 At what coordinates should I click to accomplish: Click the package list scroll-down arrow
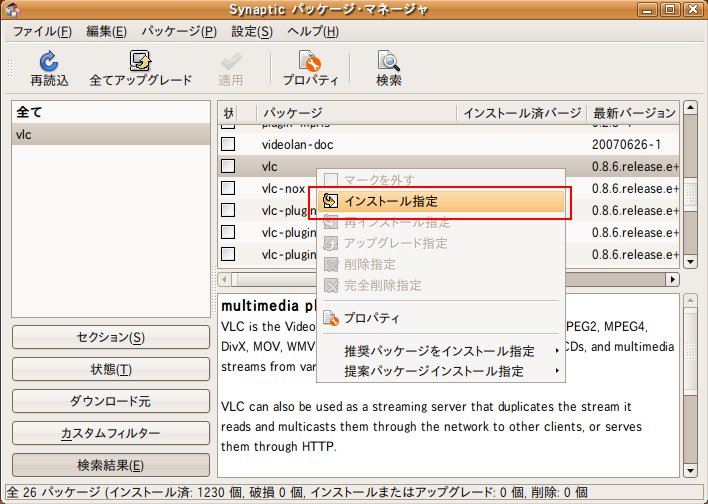(689, 262)
